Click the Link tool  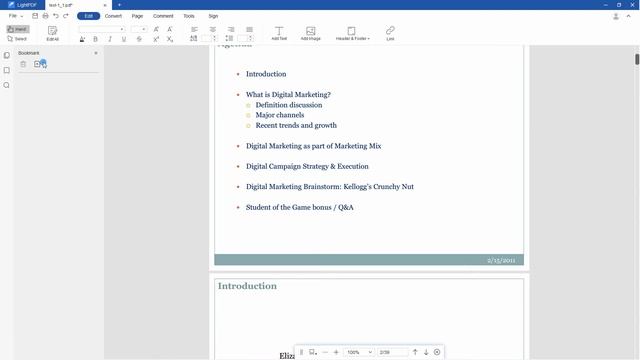click(x=390, y=33)
